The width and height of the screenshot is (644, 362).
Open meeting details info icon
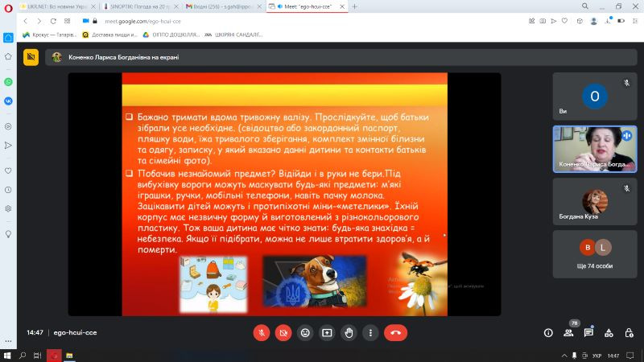(x=548, y=333)
